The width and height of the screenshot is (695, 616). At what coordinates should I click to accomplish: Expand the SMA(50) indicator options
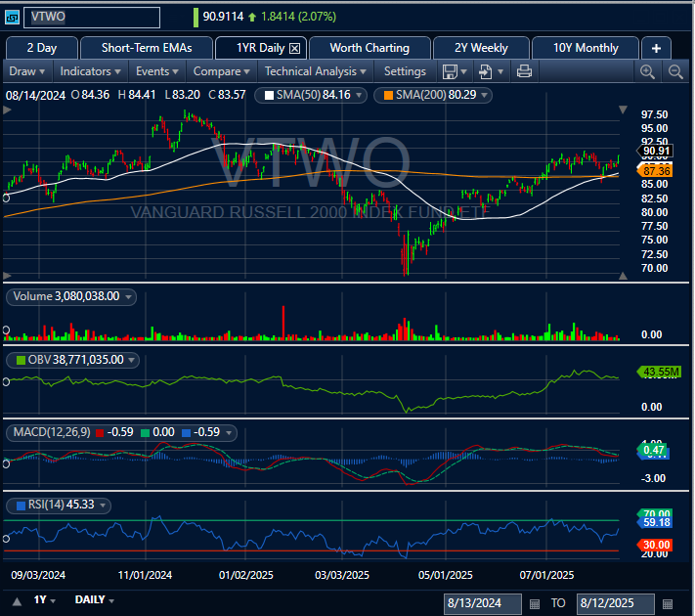pyautogui.click(x=360, y=95)
